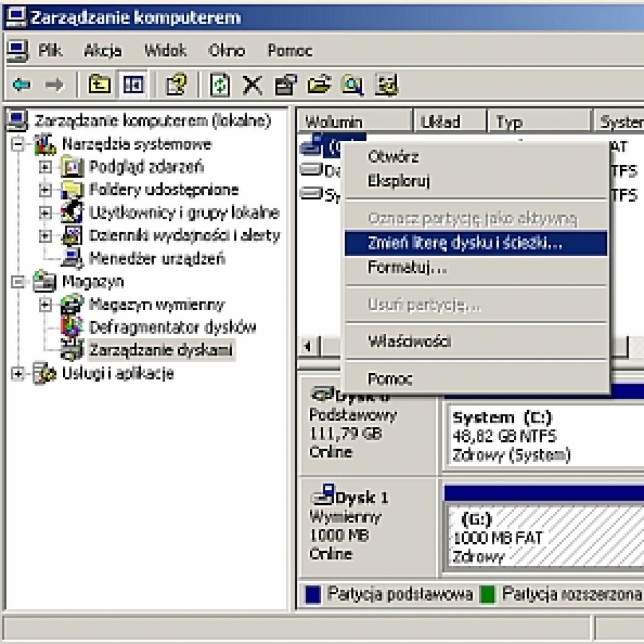Click the Partycja rozszerzona green legend swatch
The height and width of the screenshot is (644, 644).
[x=488, y=594]
